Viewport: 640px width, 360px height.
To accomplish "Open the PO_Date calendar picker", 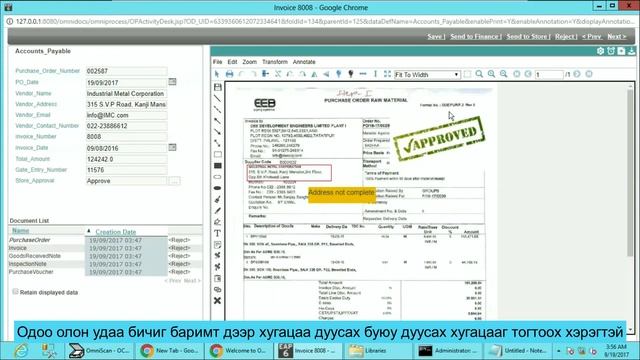I will (173, 82).
